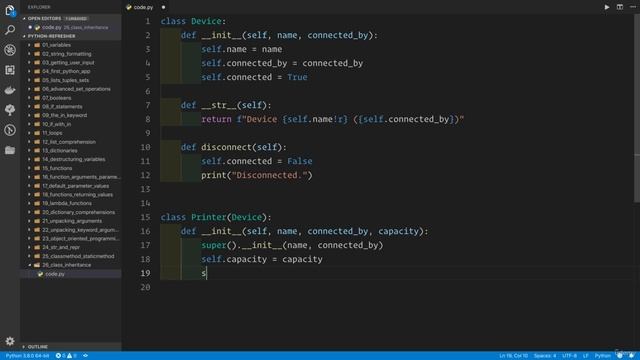Open the 11_loops folder
Viewport: 640px width, 360px height.
click(x=71, y=133)
